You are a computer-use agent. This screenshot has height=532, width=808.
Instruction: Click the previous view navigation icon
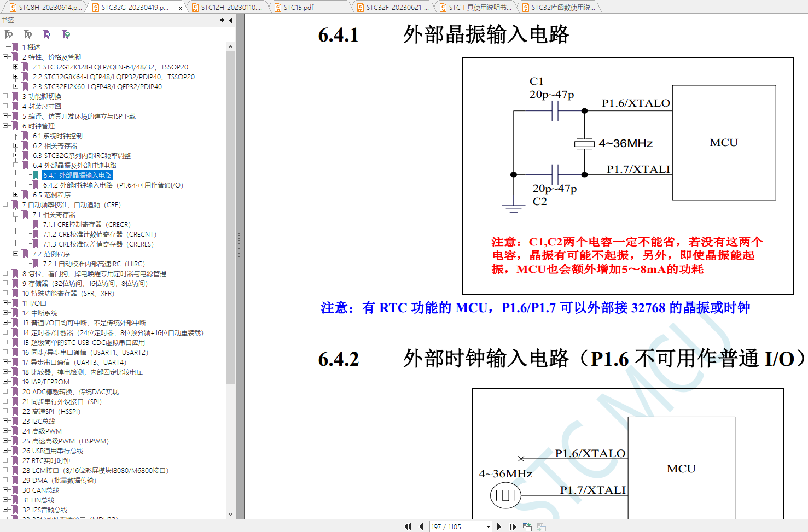tap(527, 527)
